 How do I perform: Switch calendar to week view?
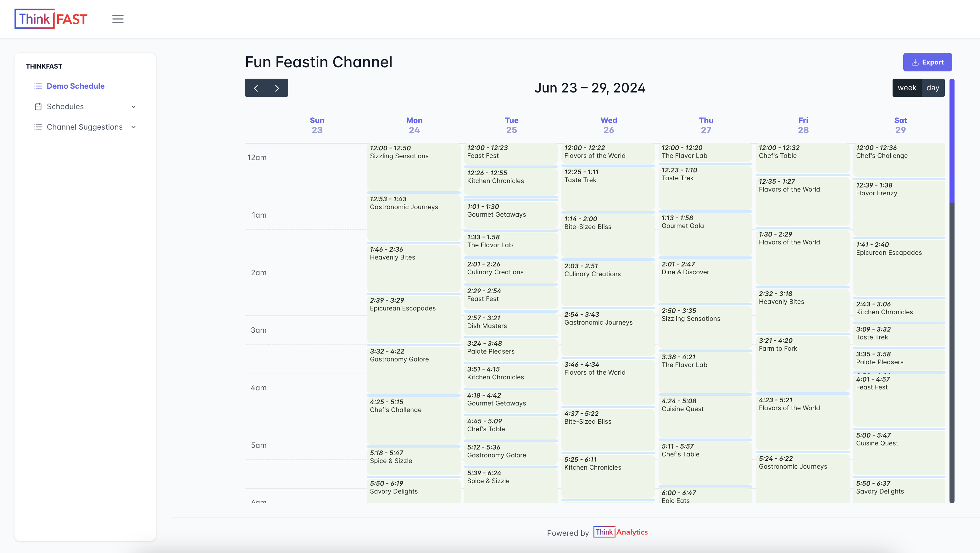[x=907, y=88]
